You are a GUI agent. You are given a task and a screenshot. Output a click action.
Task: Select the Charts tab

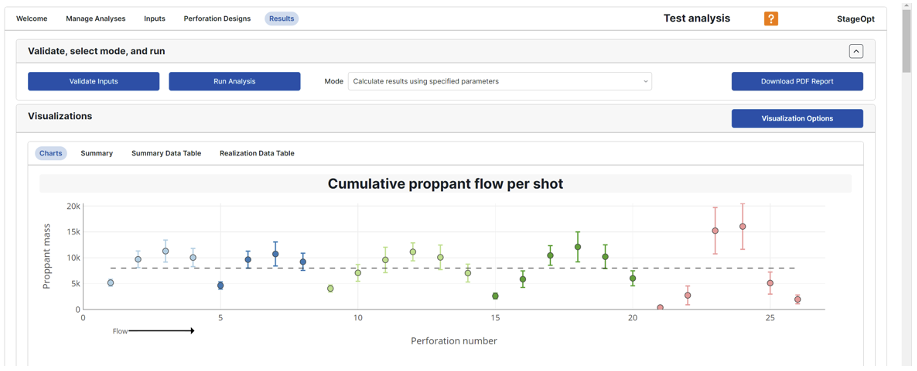[51, 153]
